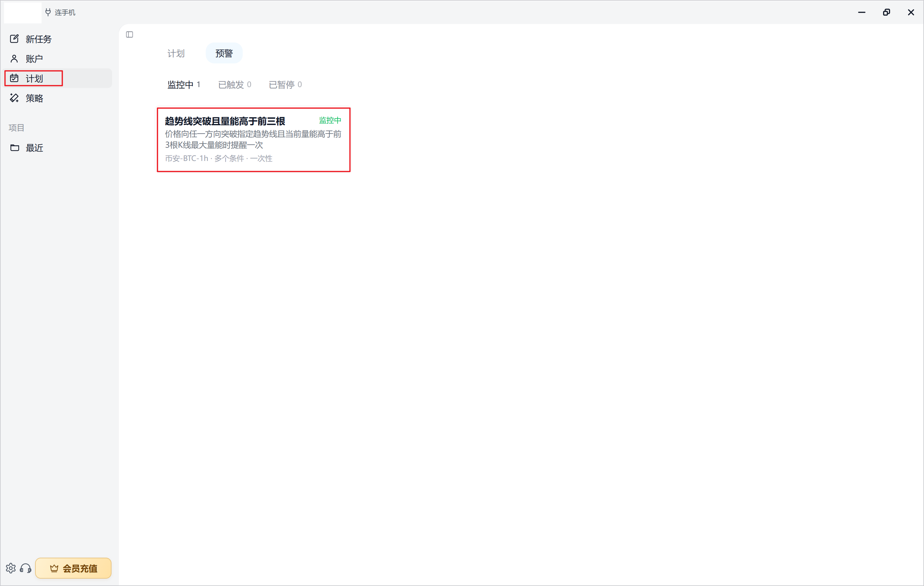Minimize the application window
The image size is (924, 586).
coord(862,12)
